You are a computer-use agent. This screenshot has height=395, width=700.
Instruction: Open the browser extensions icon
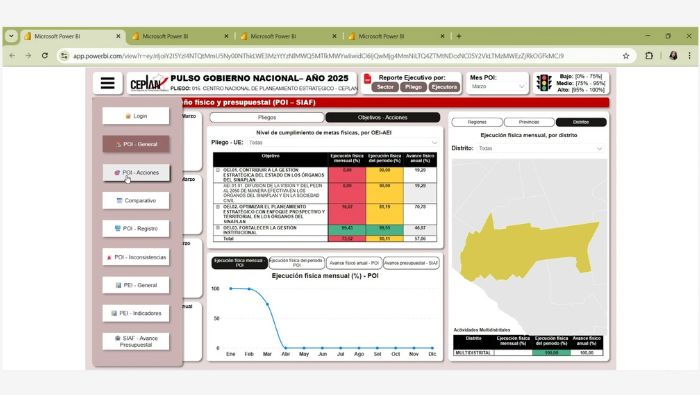coord(649,56)
